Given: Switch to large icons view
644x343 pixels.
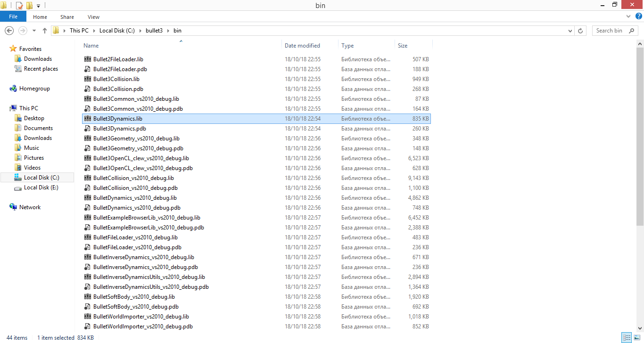Looking at the screenshot, I should pyautogui.click(x=636, y=337).
